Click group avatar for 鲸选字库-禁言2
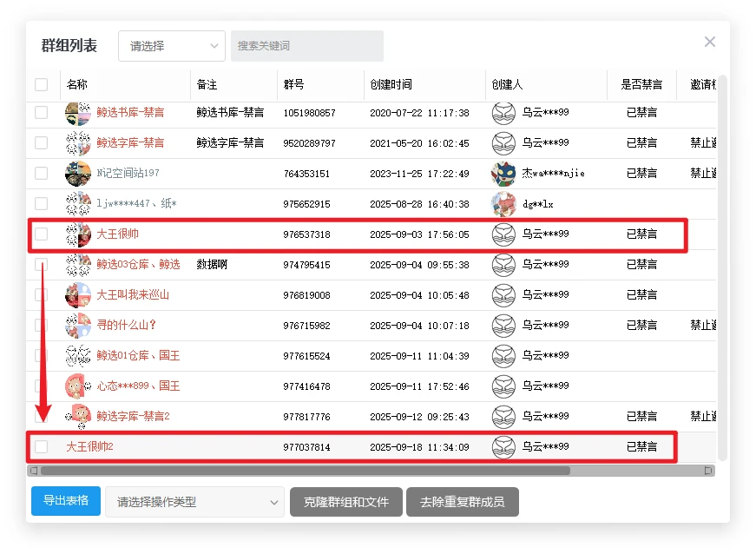The height and width of the screenshot is (554, 756). pyautogui.click(x=78, y=417)
